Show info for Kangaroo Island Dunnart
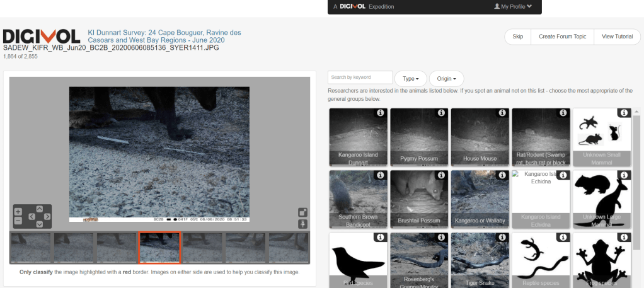This screenshot has height=288, width=644. (x=380, y=113)
